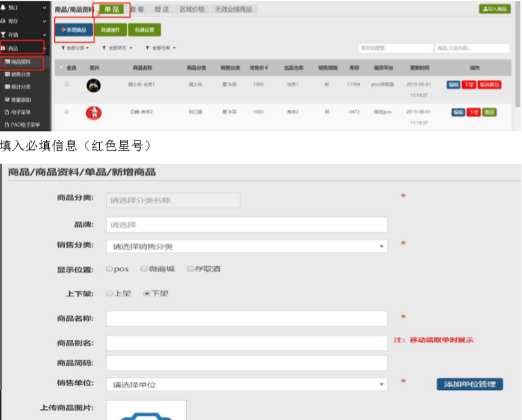Click the 商品分类 field 请选择分类名称
Screen dimensions: 522x420
point(173,200)
